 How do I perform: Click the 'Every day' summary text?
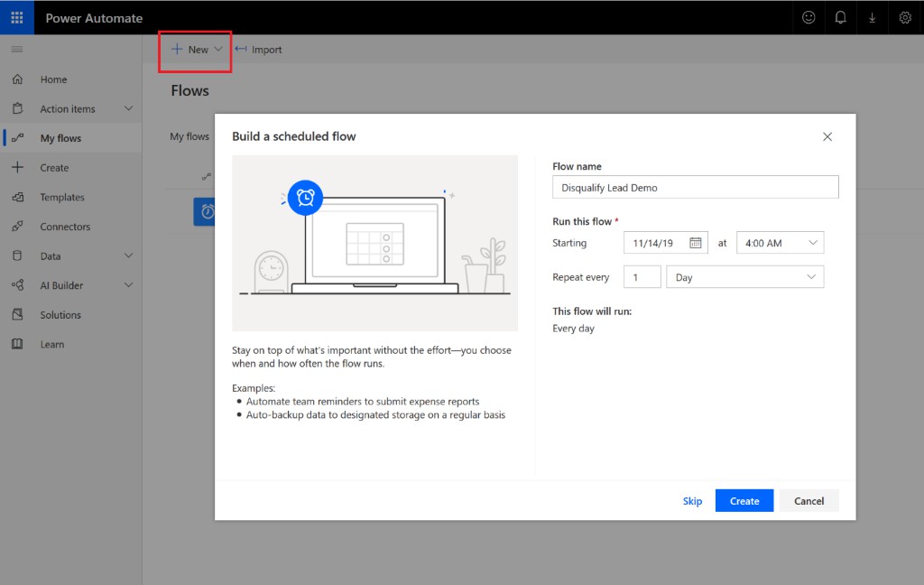tap(573, 329)
